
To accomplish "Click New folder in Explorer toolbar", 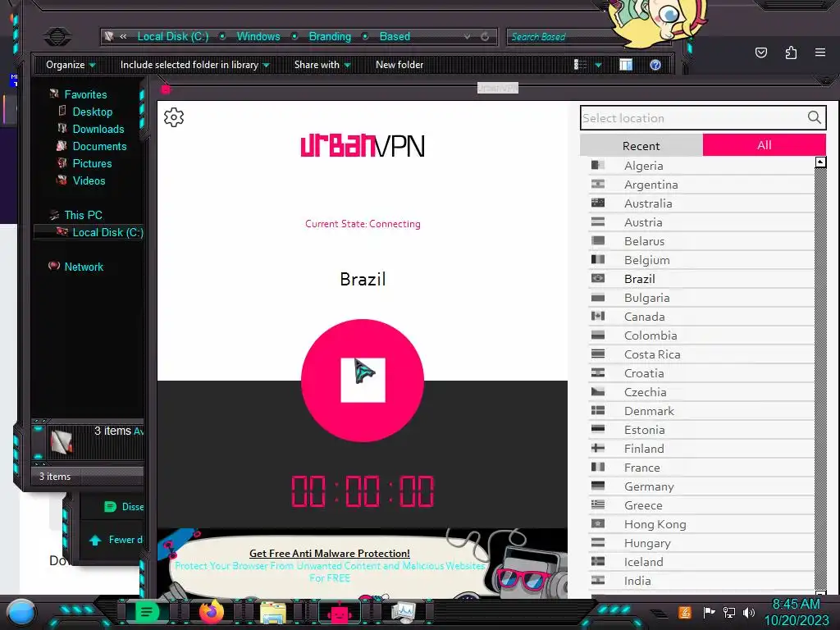I will click(x=399, y=65).
